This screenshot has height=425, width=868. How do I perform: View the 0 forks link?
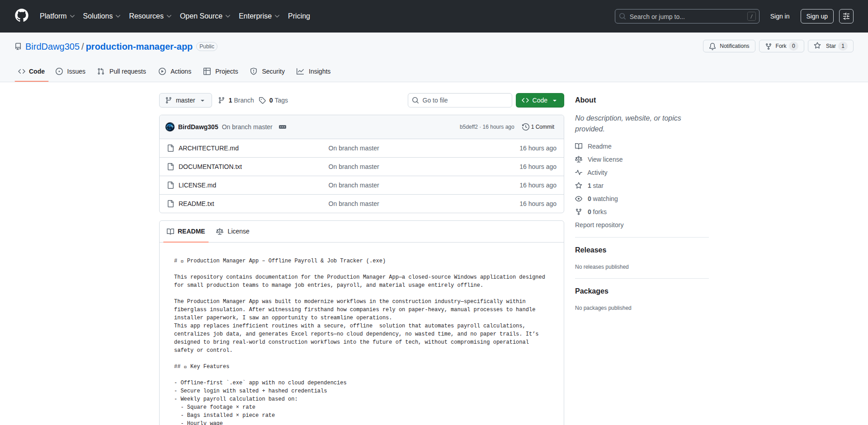click(x=591, y=212)
